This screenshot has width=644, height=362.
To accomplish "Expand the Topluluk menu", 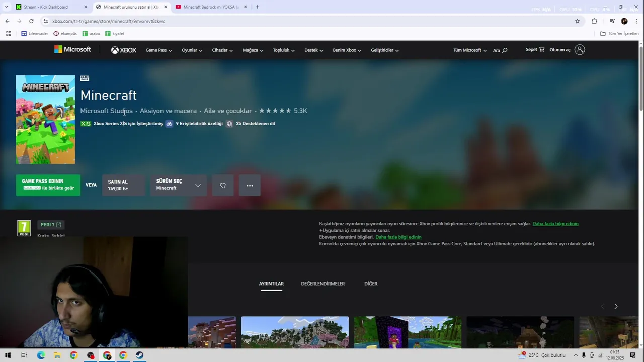I will coord(284,50).
